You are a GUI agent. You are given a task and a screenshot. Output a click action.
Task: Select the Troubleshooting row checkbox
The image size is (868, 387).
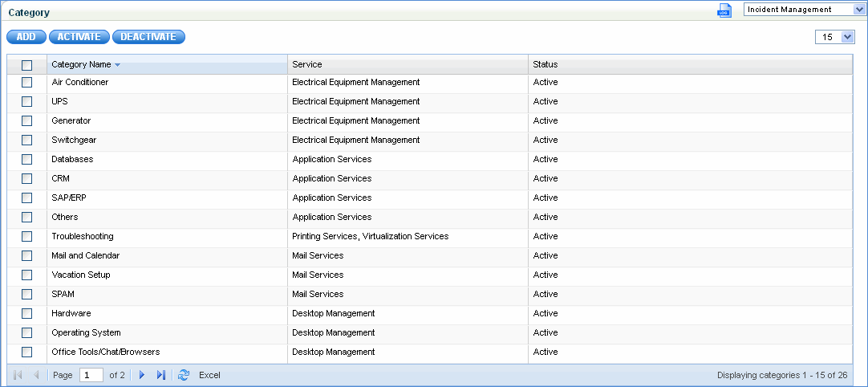pyautogui.click(x=26, y=236)
